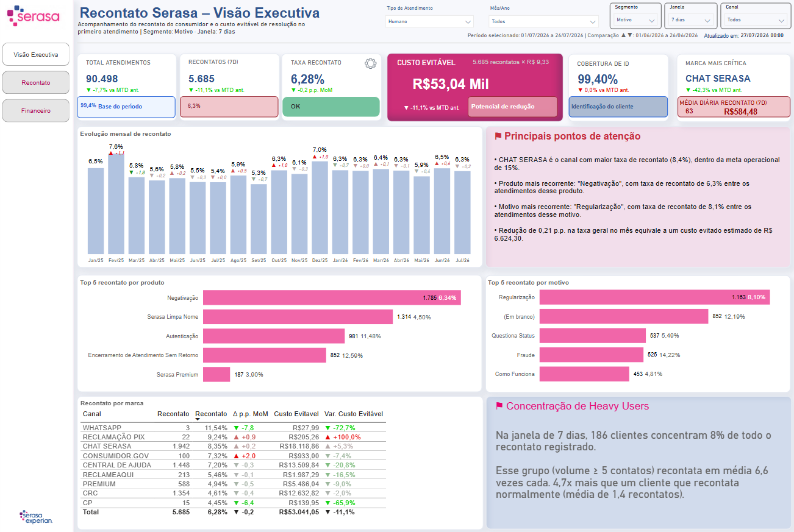Select the Total Atendimentos value 90.498
Screen dimensions: 794x532
click(x=102, y=79)
